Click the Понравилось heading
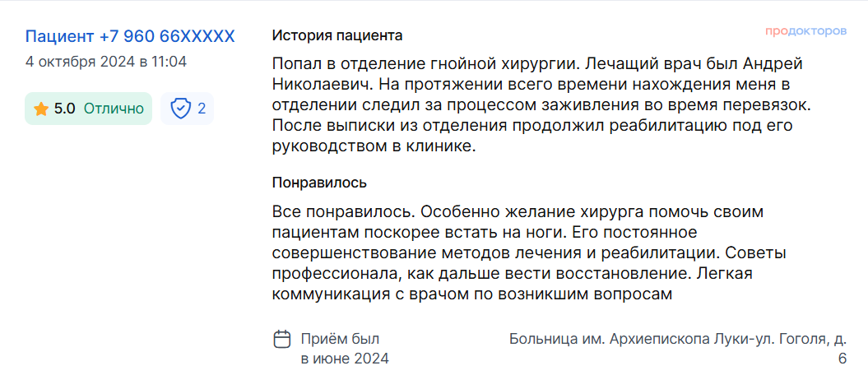 (x=319, y=183)
